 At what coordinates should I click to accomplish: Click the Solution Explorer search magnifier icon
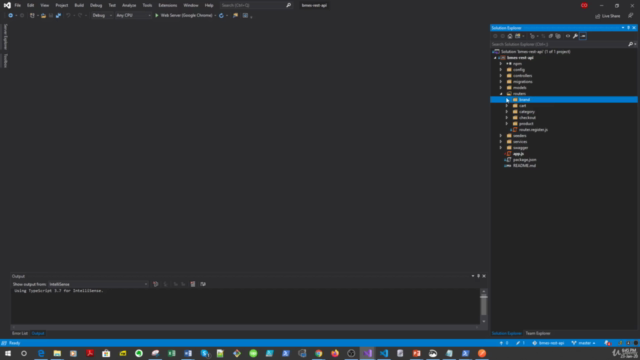[x=630, y=44]
